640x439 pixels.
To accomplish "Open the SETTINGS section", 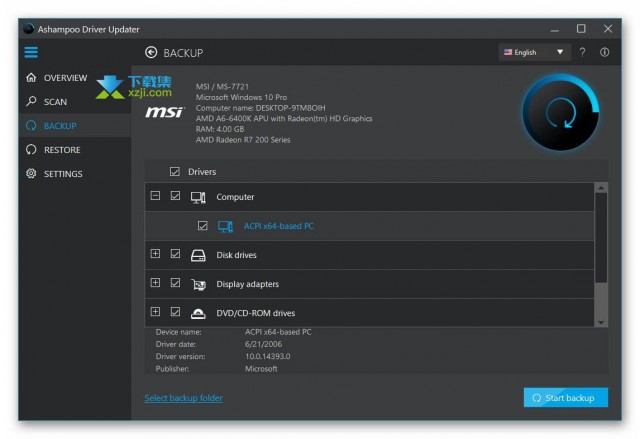I will 63,174.
